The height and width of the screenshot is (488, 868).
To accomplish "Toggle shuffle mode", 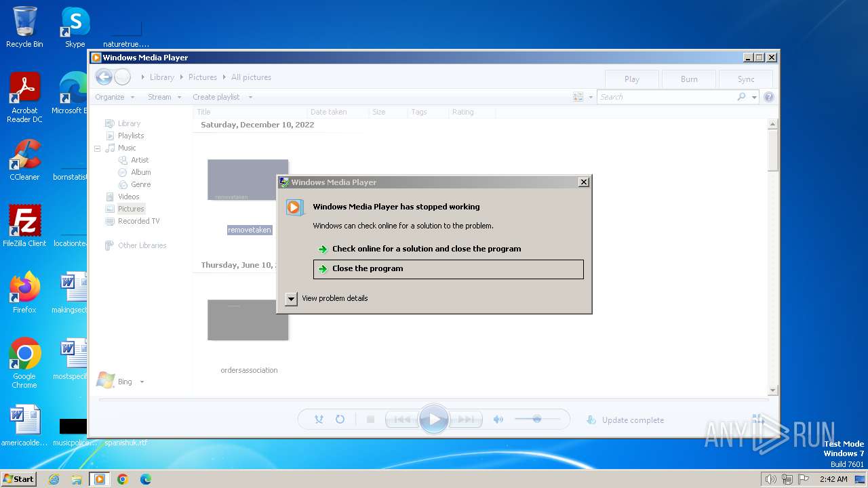I will (319, 420).
